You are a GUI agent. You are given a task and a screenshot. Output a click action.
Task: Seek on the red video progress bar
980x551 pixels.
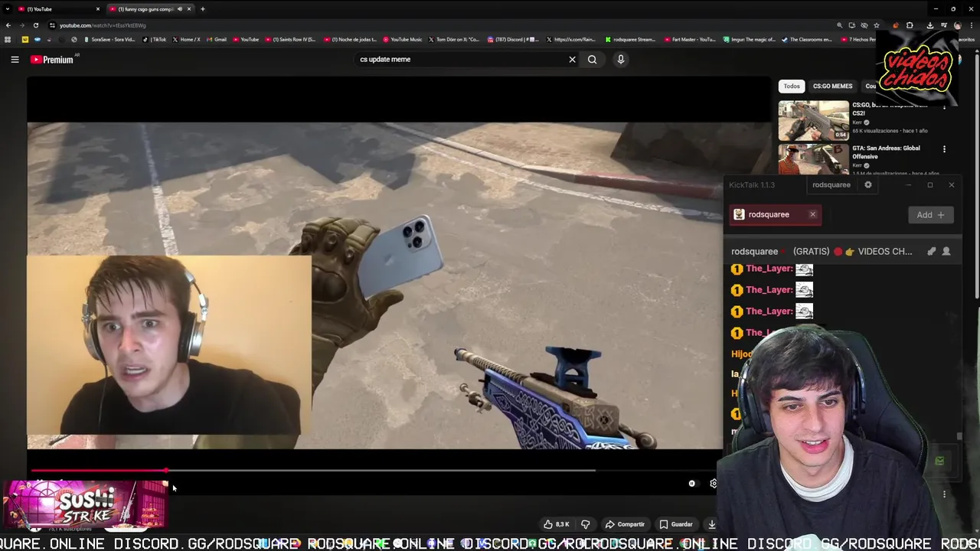[x=98, y=471]
